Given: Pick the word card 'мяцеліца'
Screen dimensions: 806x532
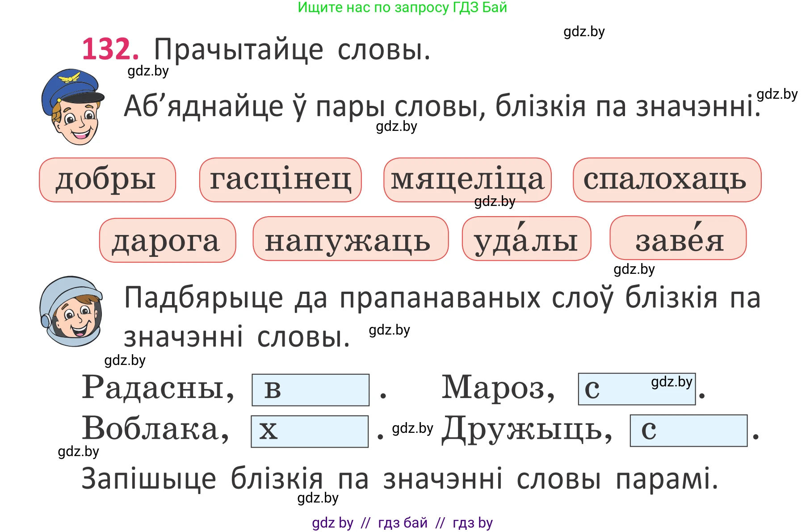Looking at the screenshot, I should (x=467, y=180).
